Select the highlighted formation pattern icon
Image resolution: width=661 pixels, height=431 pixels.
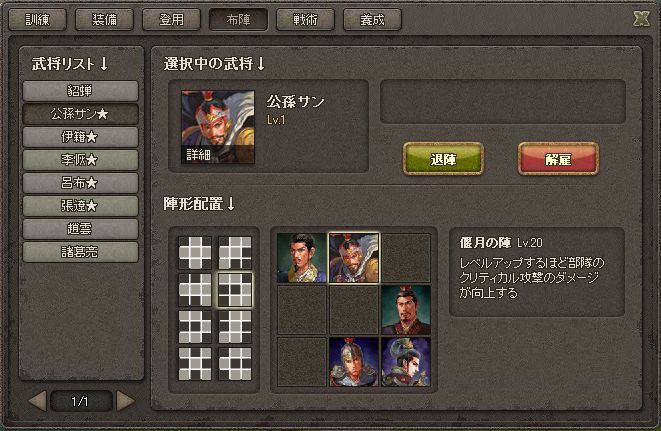point(235,290)
